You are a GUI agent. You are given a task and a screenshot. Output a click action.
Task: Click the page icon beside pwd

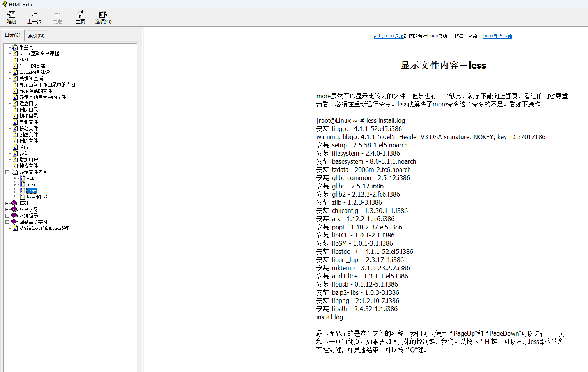[15, 153]
